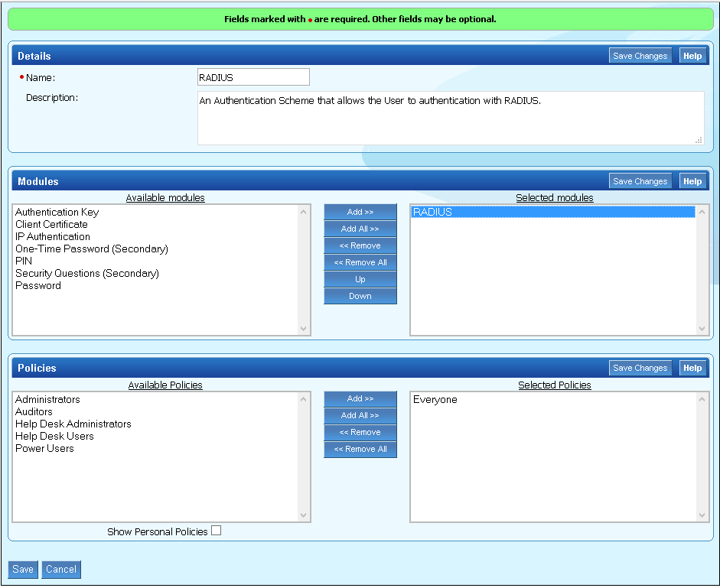720x588 pixels.
Task: Open Help for the Policies section
Action: 692,368
